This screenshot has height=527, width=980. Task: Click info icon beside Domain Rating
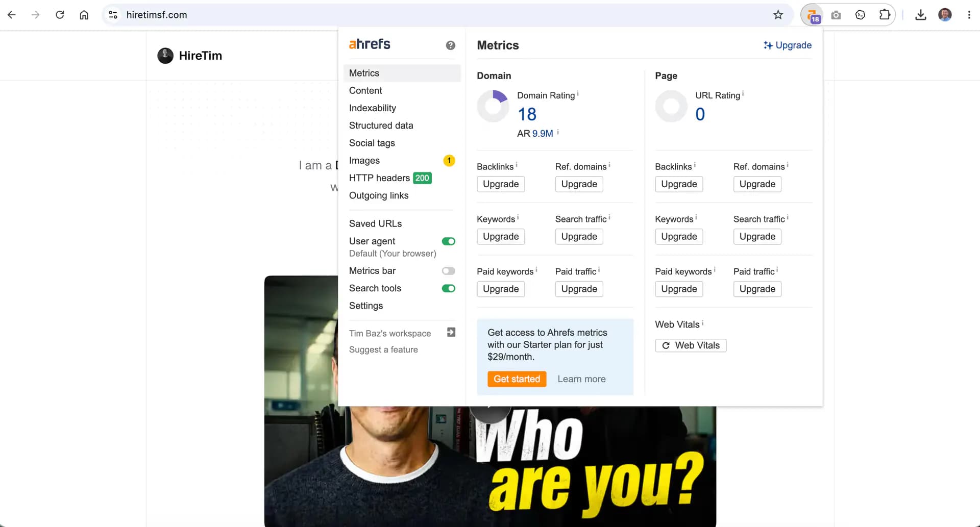(x=578, y=94)
